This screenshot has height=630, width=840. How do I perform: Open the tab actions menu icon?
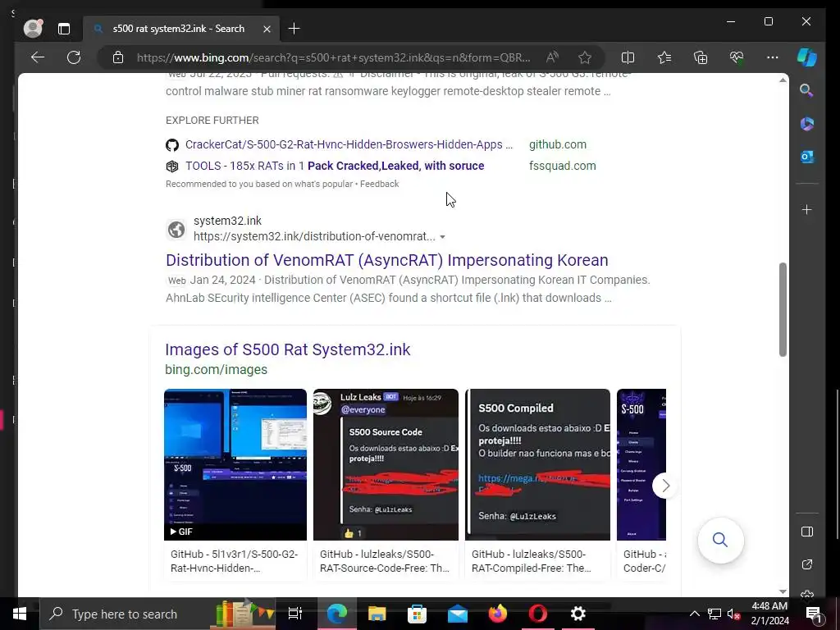(x=64, y=29)
